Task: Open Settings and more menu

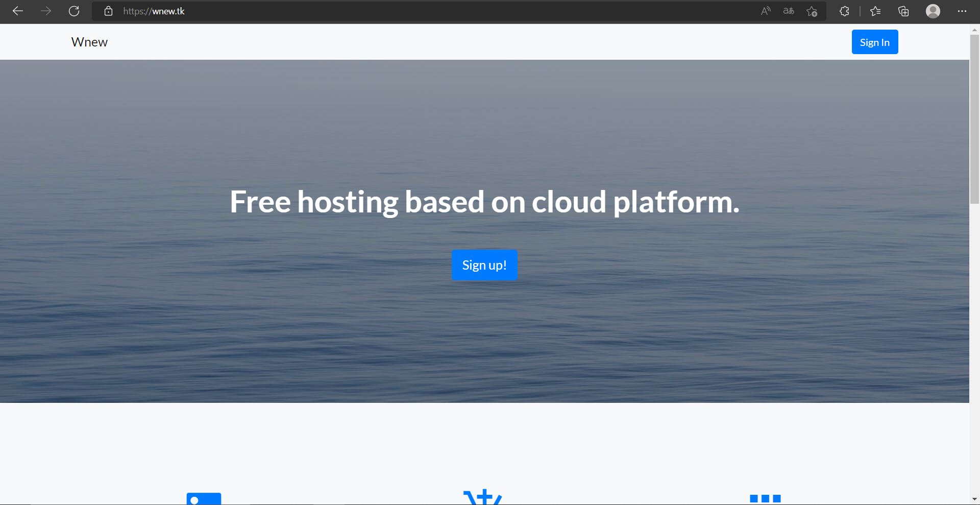Action: [x=962, y=11]
